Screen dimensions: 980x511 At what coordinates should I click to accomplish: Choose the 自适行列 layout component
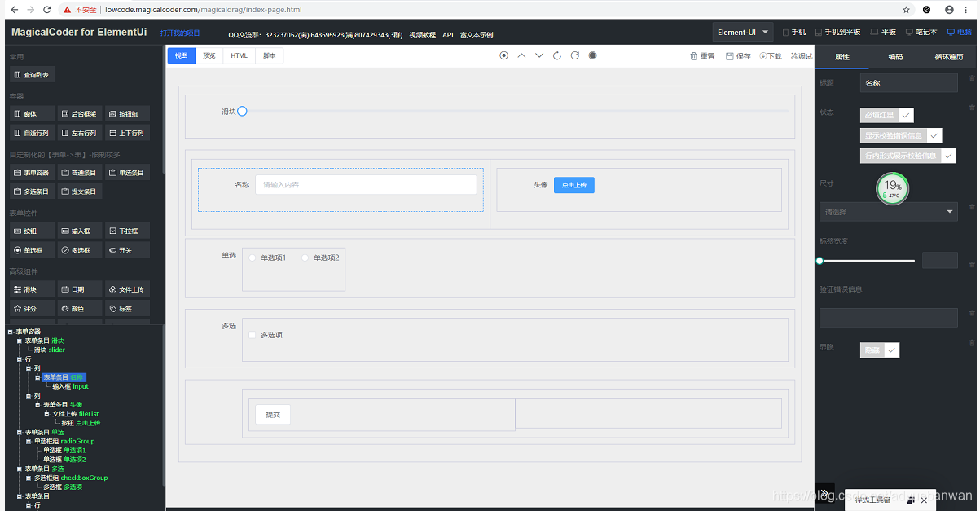click(32, 133)
